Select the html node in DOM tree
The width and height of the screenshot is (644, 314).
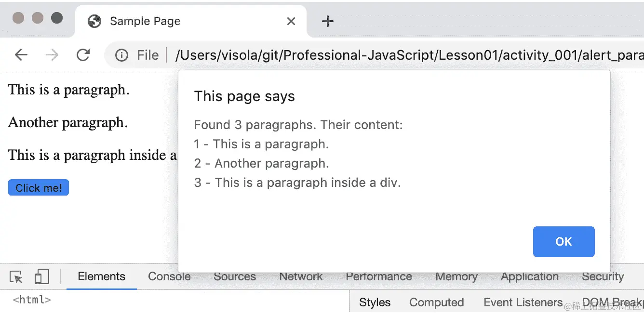32,300
